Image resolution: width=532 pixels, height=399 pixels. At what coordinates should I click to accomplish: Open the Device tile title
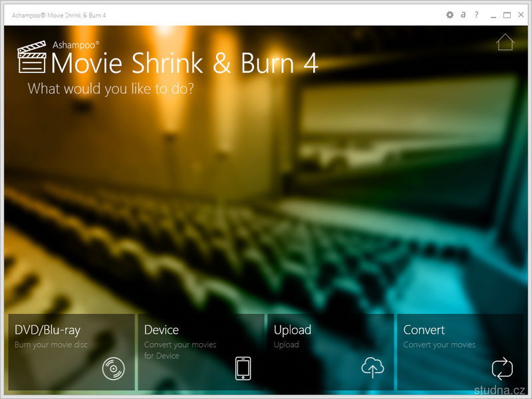pos(162,330)
